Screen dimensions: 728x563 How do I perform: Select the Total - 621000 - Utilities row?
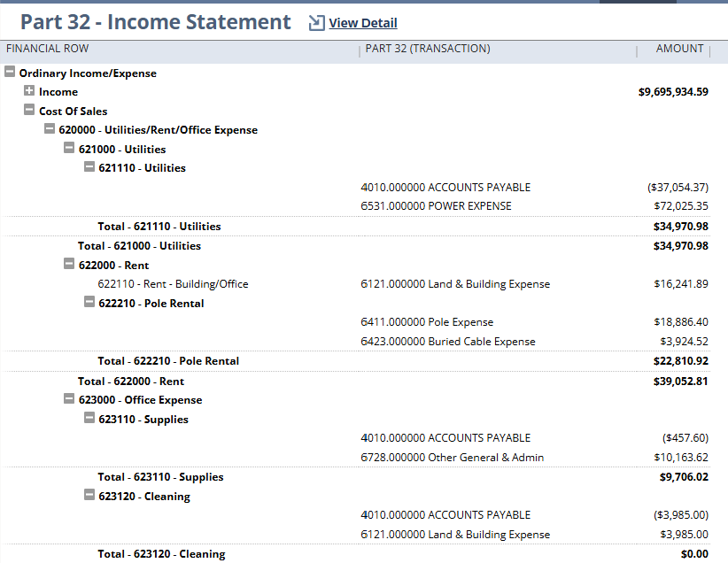click(x=356, y=246)
